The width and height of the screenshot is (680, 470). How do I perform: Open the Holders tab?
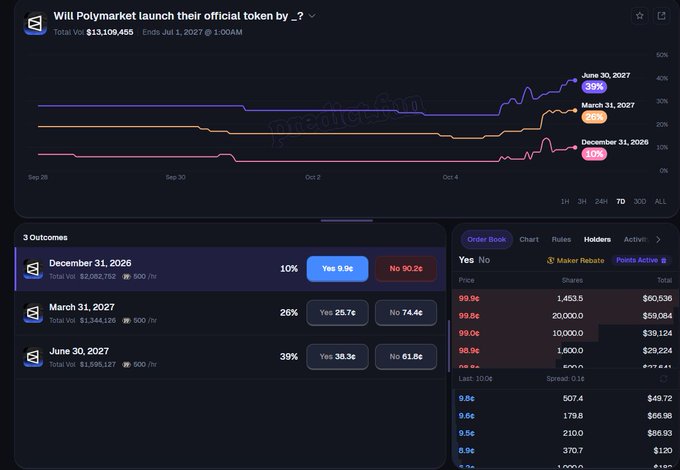coord(597,239)
